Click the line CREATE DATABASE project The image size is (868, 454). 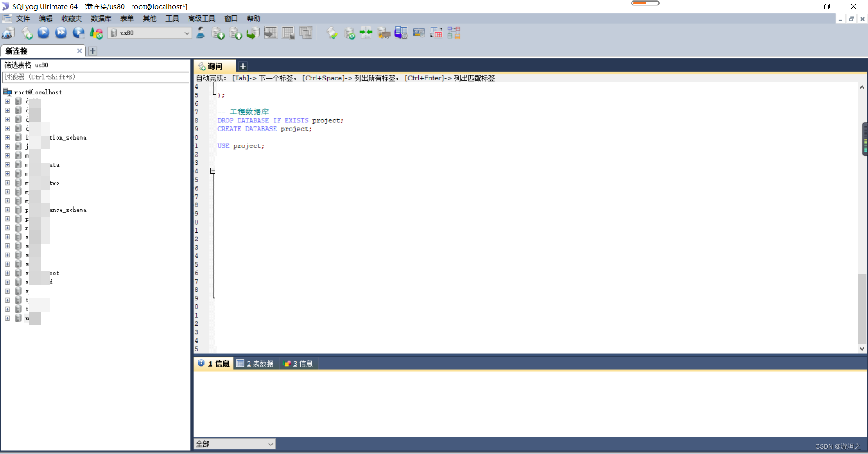tap(264, 129)
